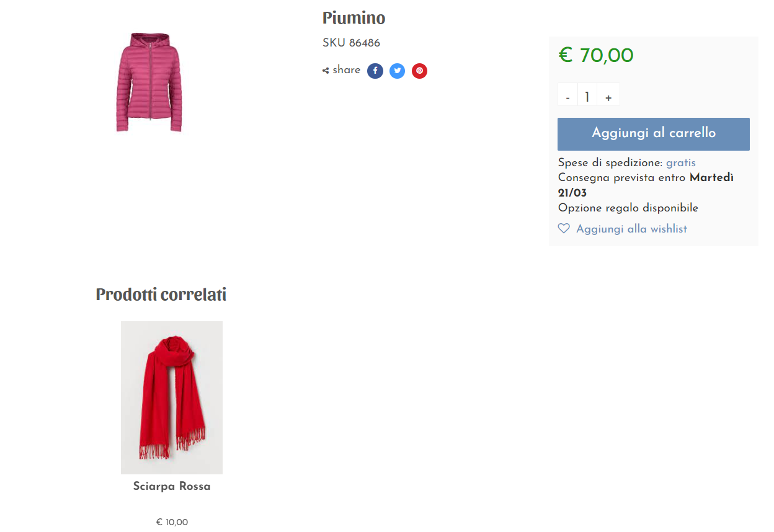Open the gratis shipping cost link
Image resolution: width=774 pixels, height=532 pixels.
[x=681, y=163]
